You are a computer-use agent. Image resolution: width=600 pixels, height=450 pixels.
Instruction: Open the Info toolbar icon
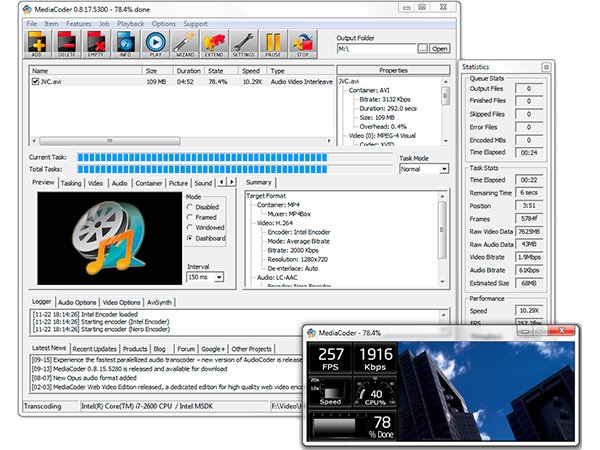tap(126, 42)
